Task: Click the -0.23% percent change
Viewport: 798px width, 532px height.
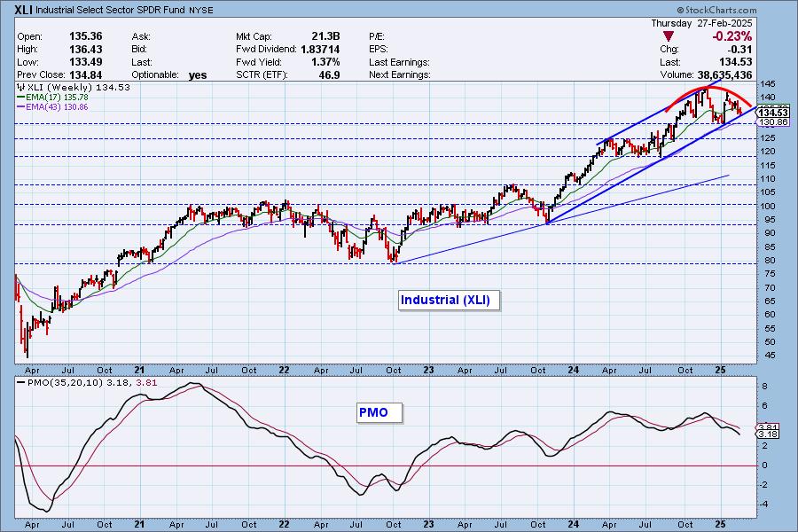Action: click(731, 36)
